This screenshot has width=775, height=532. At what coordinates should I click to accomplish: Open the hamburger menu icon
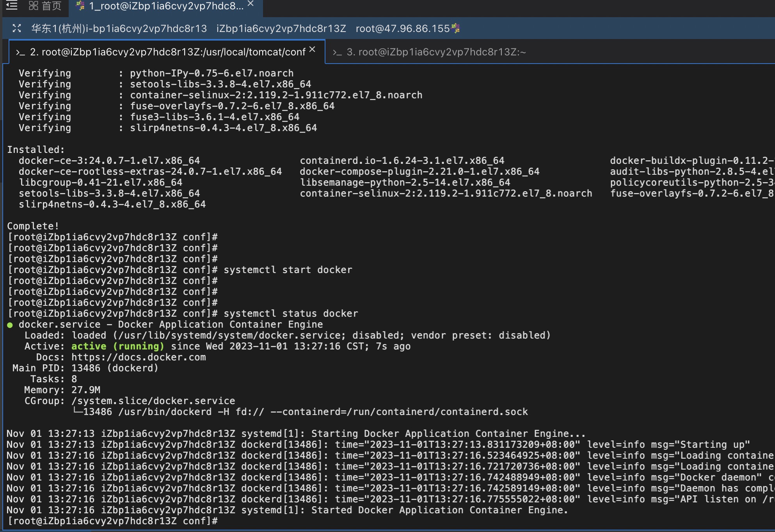coord(12,5)
